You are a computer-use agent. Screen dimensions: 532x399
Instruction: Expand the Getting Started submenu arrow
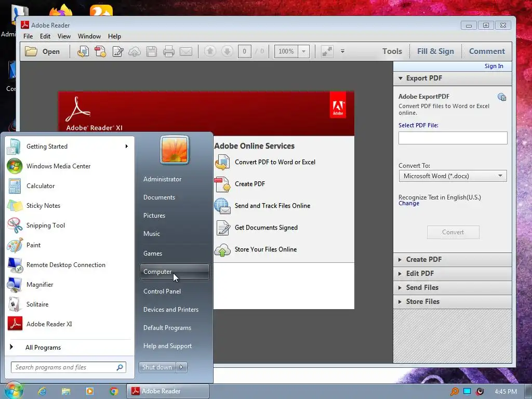click(127, 146)
